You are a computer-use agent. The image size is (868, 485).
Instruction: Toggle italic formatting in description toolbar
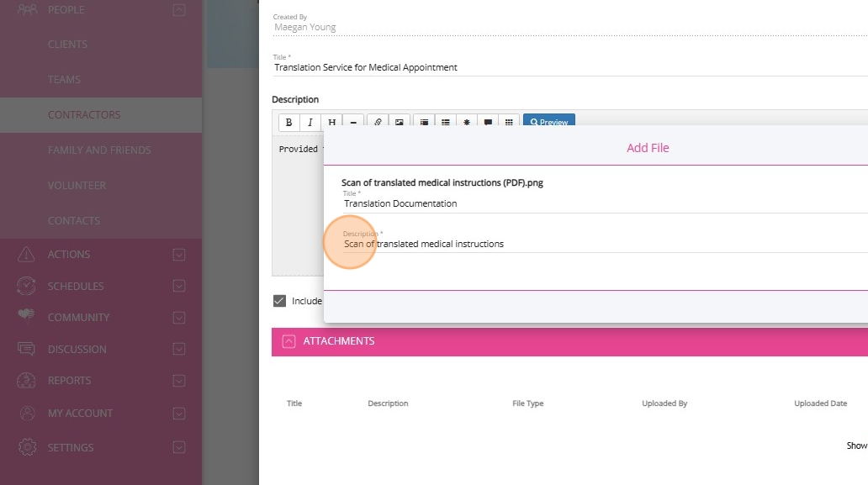pos(310,122)
